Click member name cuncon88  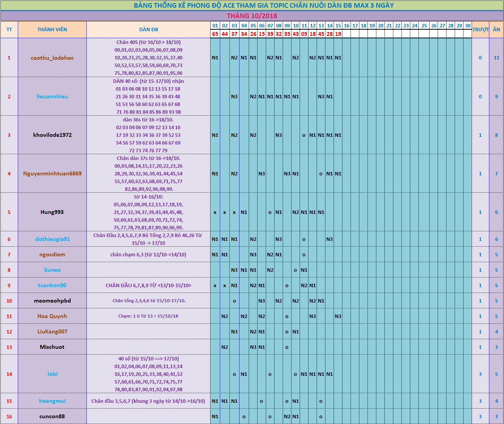(52, 416)
